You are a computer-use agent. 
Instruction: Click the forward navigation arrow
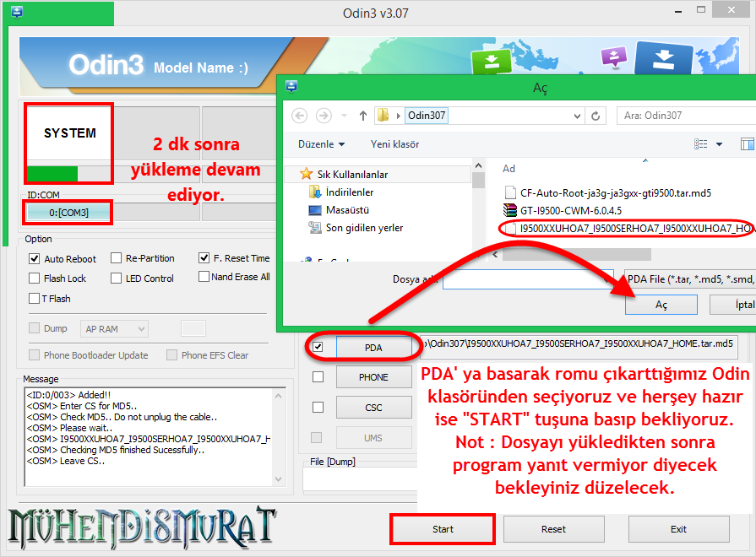pos(324,116)
